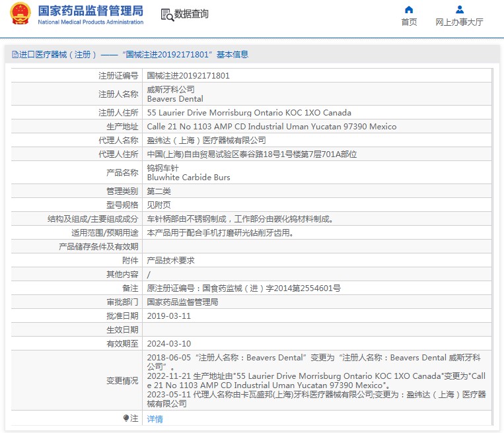The height and width of the screenshot is (433, 504).
Task: Click 国家药品监督管理局 site title
Action: click(x=90, y=11)
